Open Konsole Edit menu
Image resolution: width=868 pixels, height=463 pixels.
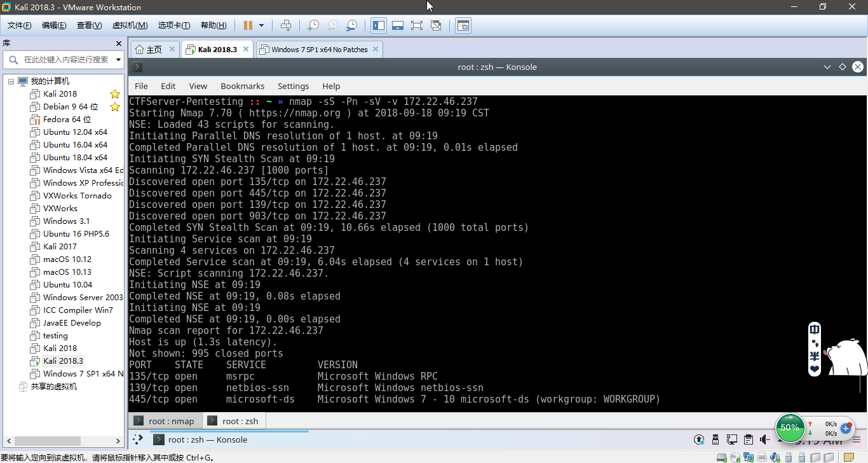[x=168, y=86]
